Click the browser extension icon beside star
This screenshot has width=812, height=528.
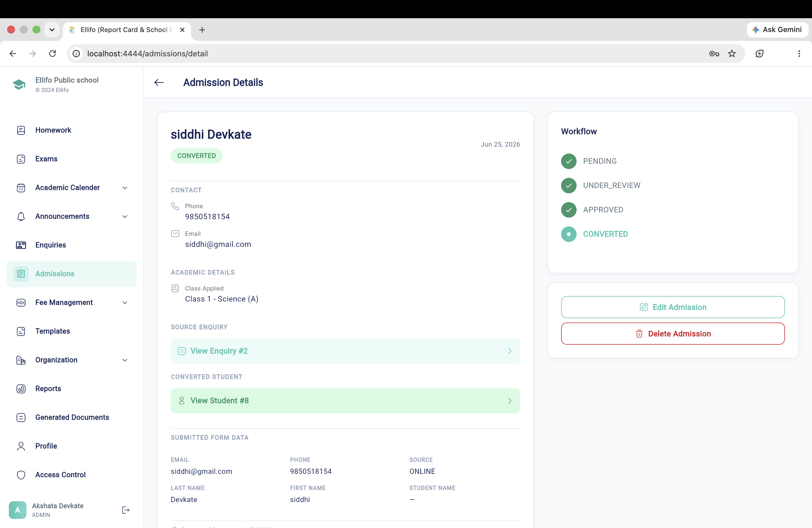760,54
